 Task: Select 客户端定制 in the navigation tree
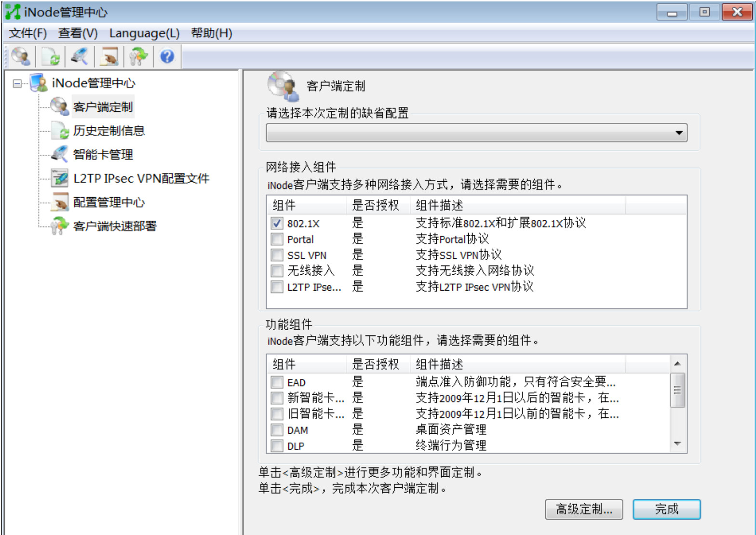(x=103, y=107)
